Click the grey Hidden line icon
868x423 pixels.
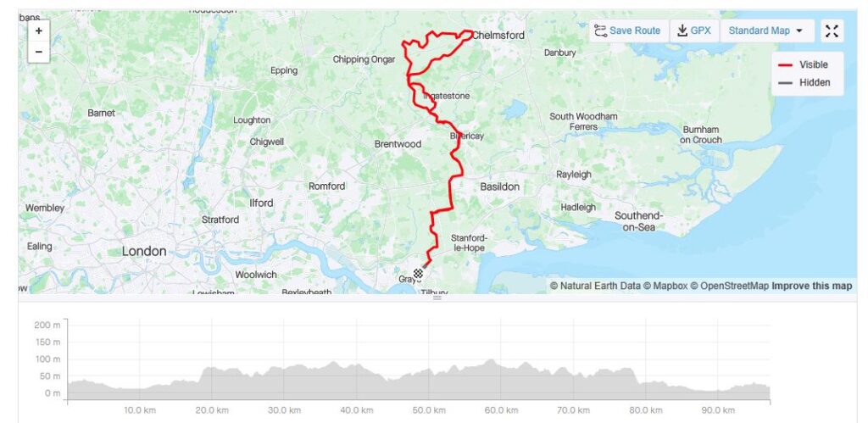pyautogui.click(x=785, y=82)
